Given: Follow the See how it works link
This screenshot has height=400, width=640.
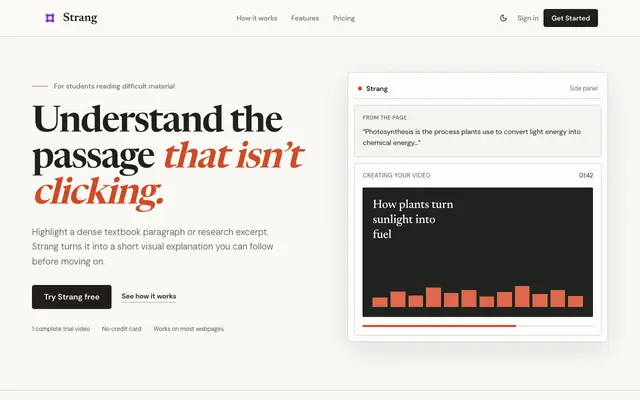Looking at the screenshot, I should [x=149, y=296].
